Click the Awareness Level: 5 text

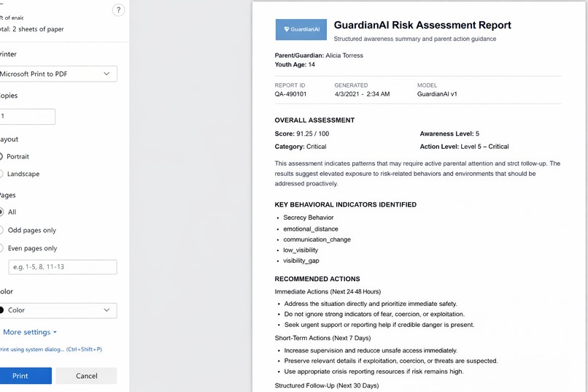point(449,134)
